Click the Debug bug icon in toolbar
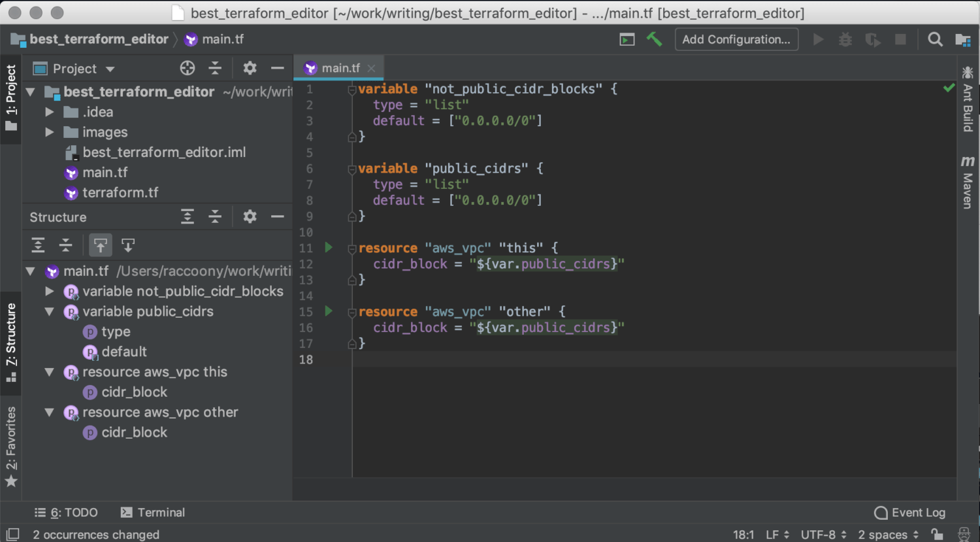 [x=845, y=39]
